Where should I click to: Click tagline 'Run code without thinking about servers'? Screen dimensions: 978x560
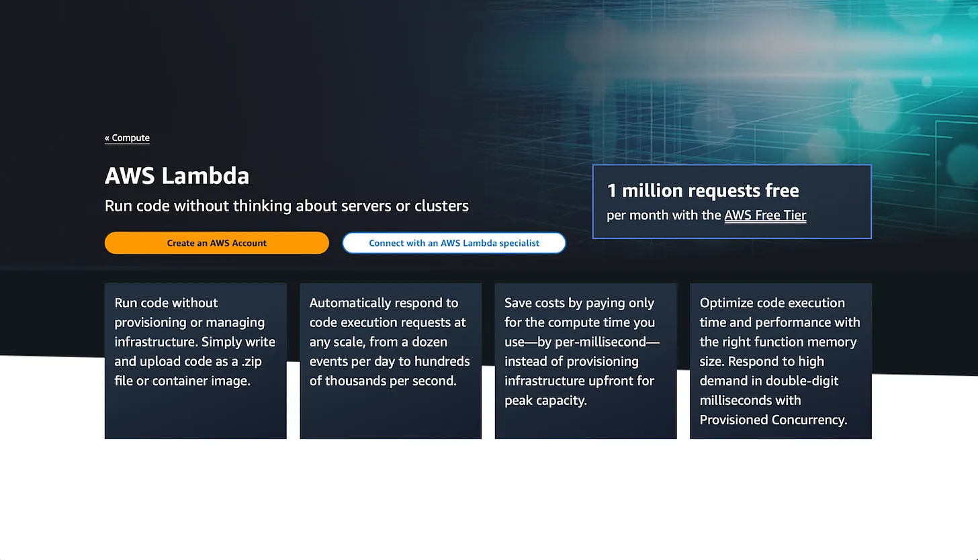287,205
